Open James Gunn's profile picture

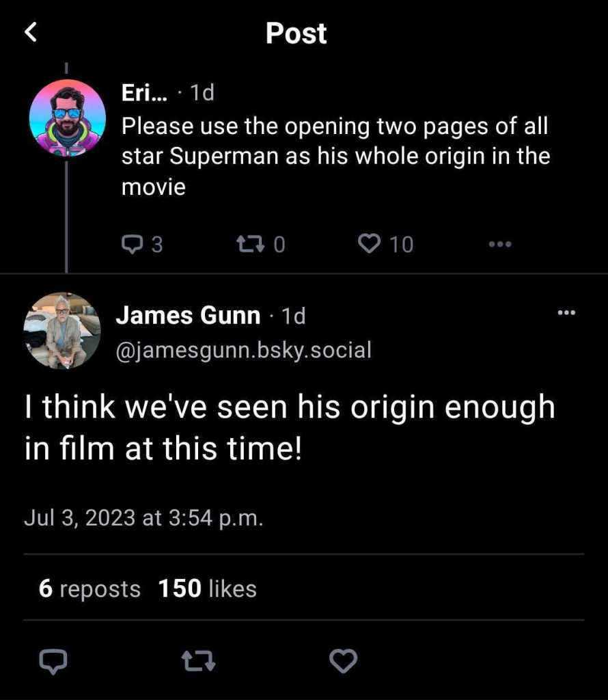coord(62,331)
